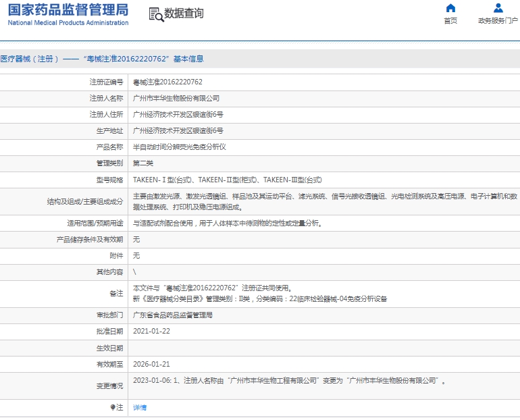Click National Medical Products Administration text
Image resolution: width=520 pixels, height=420 pixels.
tap(68, 22)
